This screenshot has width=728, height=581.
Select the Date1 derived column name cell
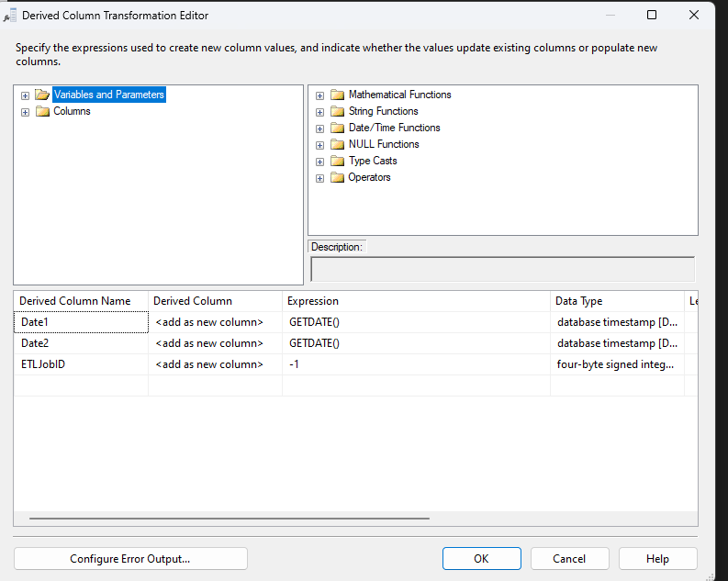click(81, 322)
